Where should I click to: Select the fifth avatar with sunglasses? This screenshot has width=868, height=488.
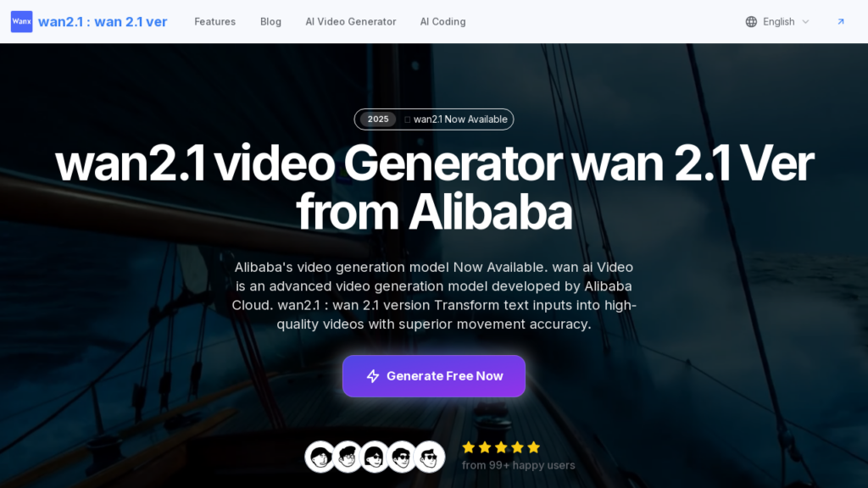coord(430,457)
